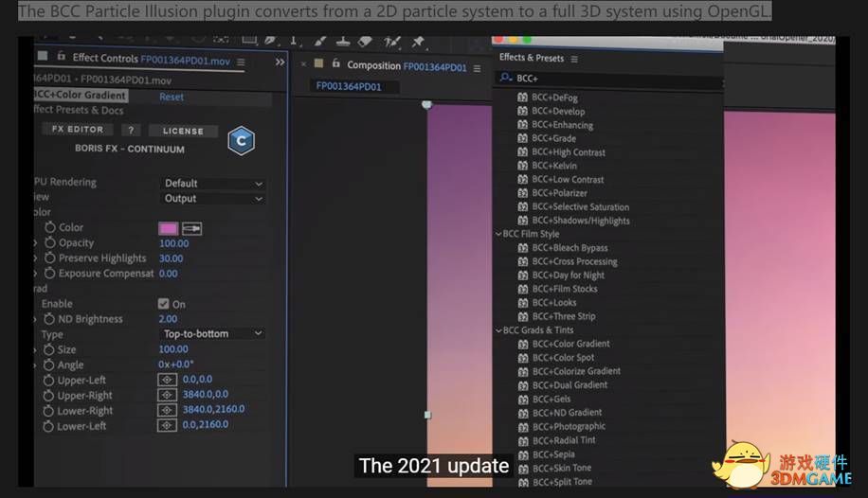Toggle Color animation stopwatch

coord(50,227)
